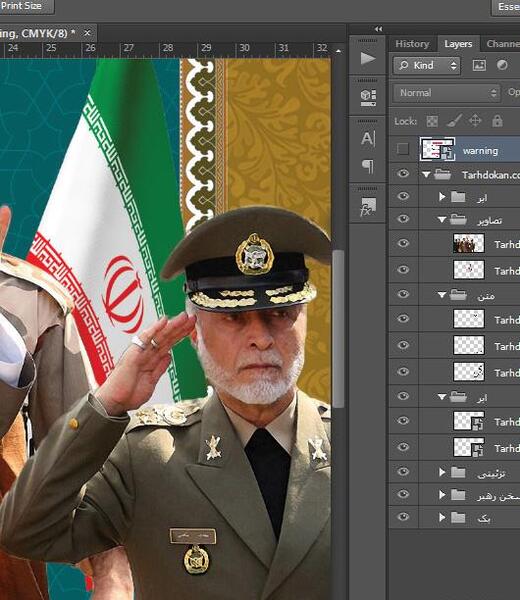Open the 3D panel cube icon
This screenshot has height=600, width=520.
368,98
